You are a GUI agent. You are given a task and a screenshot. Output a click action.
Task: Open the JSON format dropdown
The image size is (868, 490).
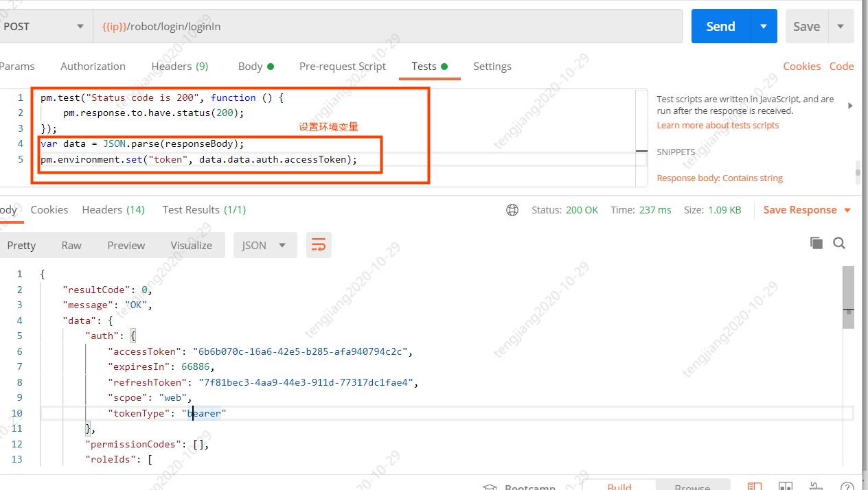click(x=265, y=245)
